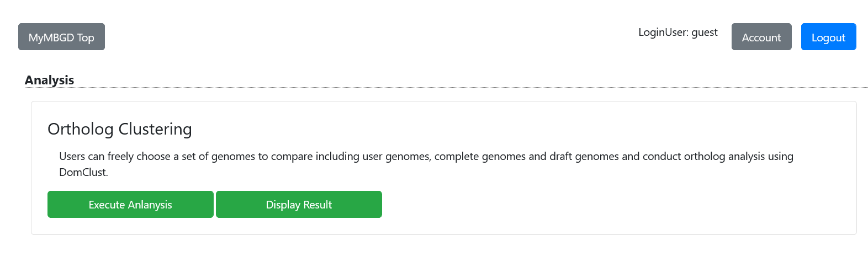Click the word DomClust in description
868x257 pixels.
coord(83,173)
